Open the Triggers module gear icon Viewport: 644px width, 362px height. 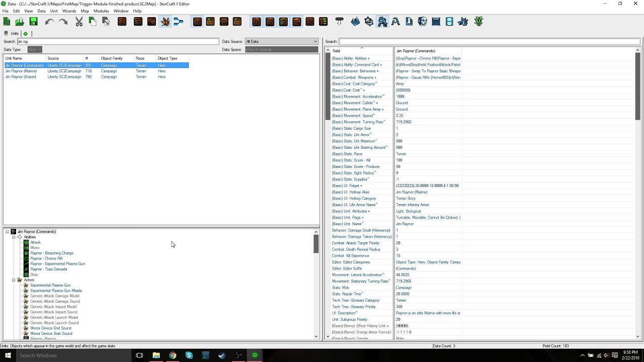point(369,22)
